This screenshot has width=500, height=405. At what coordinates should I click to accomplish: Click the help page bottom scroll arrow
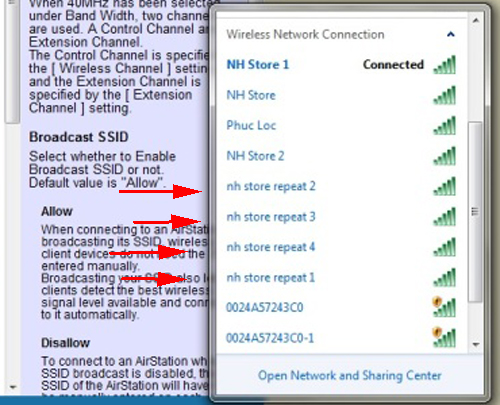point(13,387)
